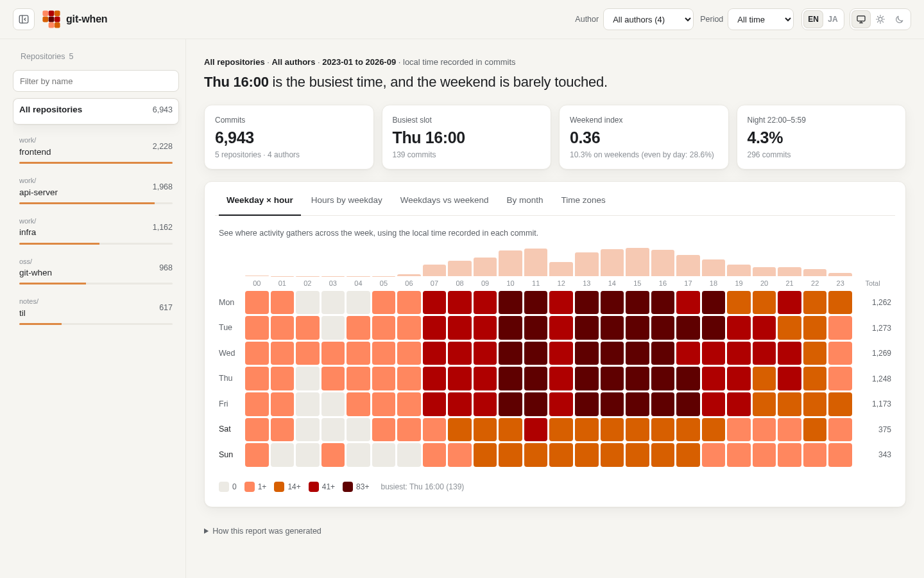Select the frontend repository
924x578 pixels.
click(x=96, y=149)
